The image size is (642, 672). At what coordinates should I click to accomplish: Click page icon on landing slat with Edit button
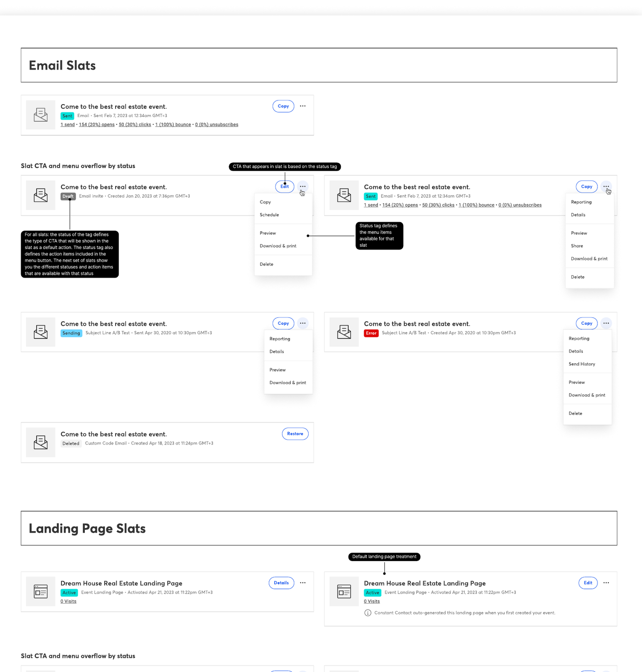click(344, 591)
